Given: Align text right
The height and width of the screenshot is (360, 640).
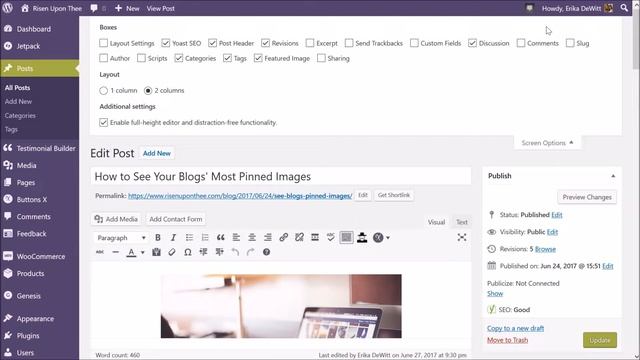Looking at the screenshot, I should point(268,238).
